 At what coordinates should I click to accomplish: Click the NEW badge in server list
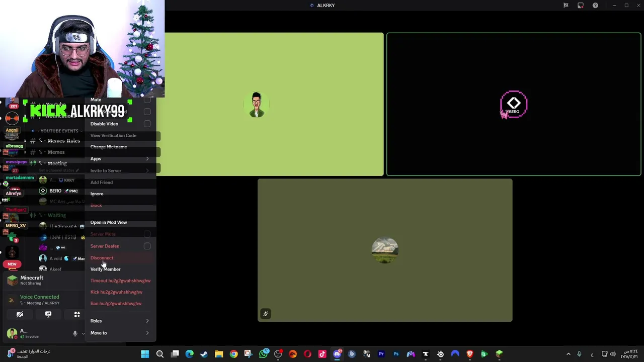coord(12,264)
